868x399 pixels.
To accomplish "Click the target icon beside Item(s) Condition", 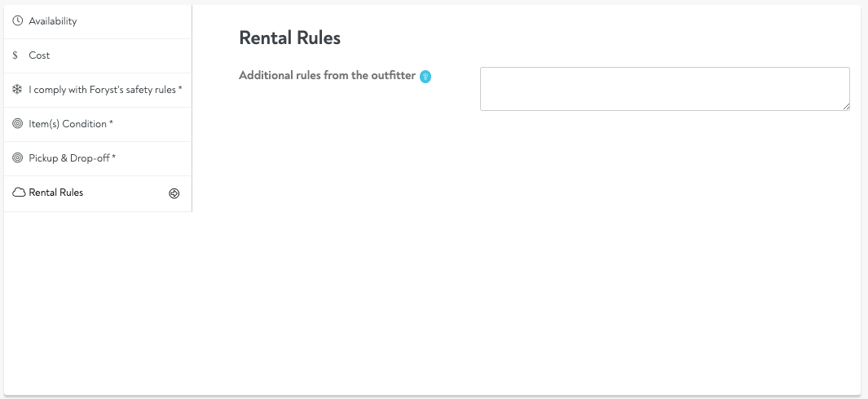I will pyautogui.click(x=18, y=124).
